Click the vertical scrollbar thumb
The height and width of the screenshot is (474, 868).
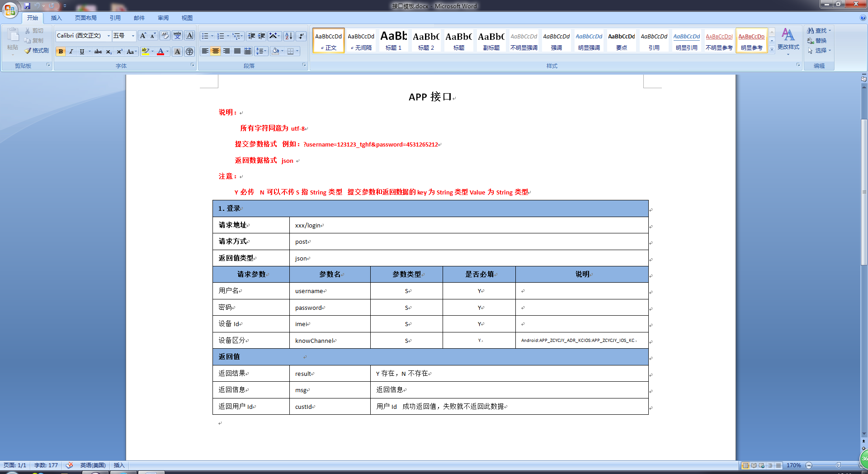(864, 192)
